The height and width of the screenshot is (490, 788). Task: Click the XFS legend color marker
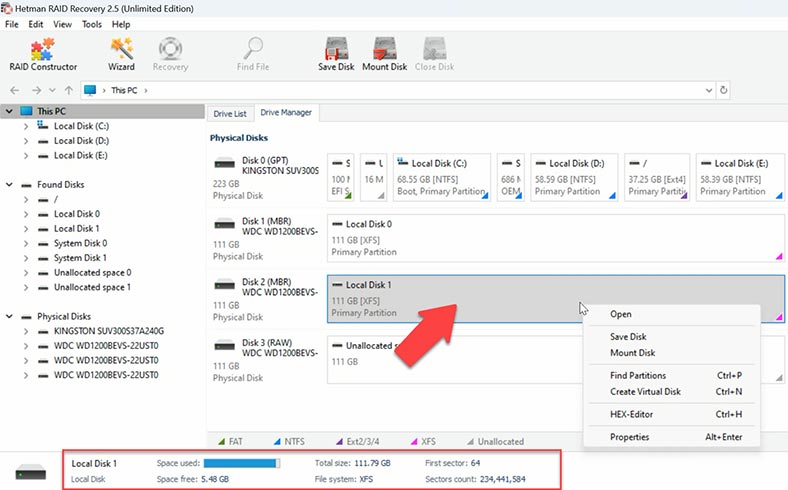click(414, 442)
